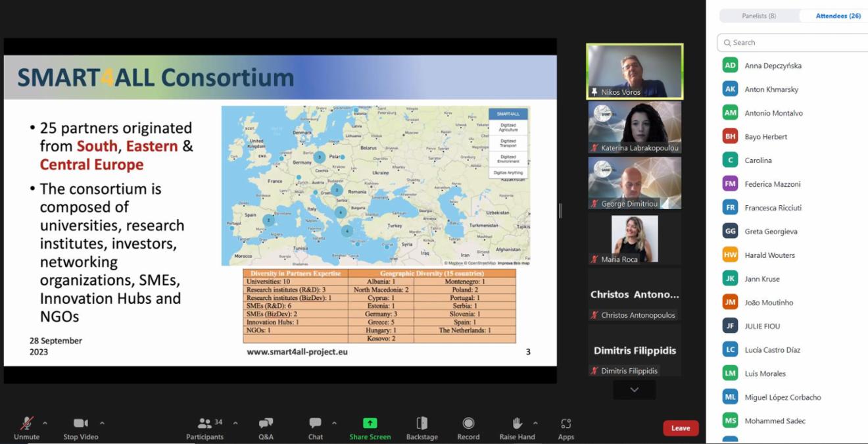868x444 pixels.
Task: Expand Chat options arrow
Action: click(334, 423)
